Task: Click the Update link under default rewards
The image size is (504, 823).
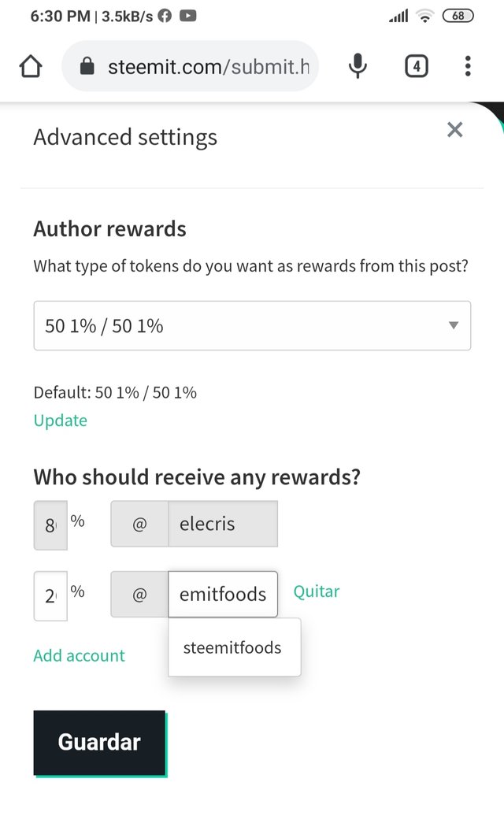Action: point(61,421)
